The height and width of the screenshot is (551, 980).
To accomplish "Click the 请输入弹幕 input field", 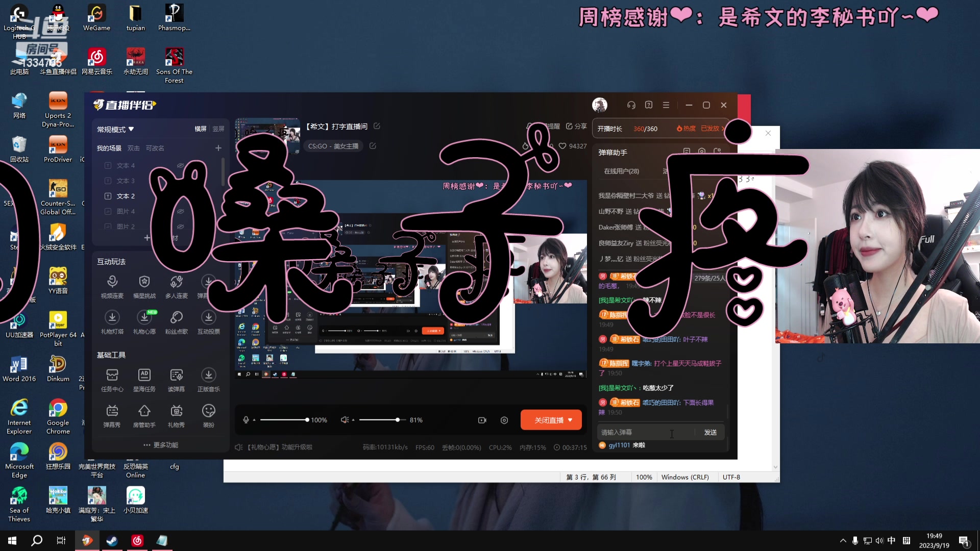I will pos(646,432).
